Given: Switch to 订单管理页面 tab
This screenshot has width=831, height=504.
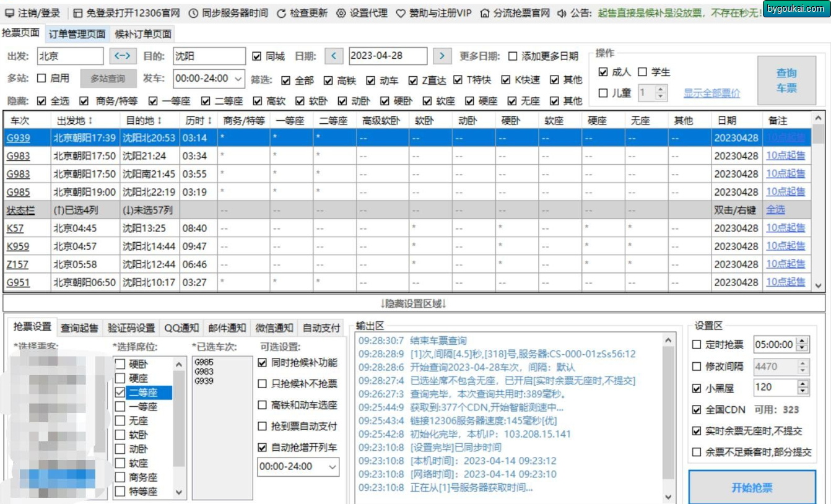Looking at the screenshot, I should [77, 34].
